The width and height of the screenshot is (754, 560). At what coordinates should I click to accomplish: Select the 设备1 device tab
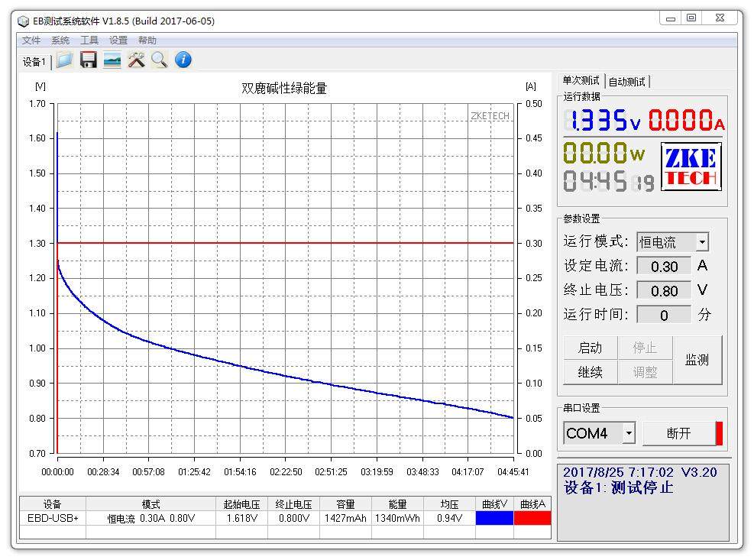pos(34,62)
